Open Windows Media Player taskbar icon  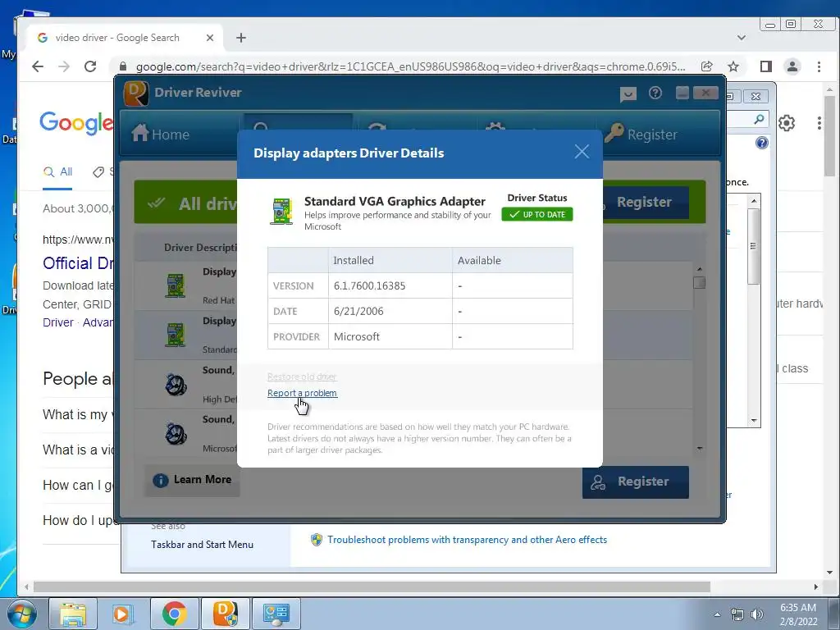coord(122,614)
